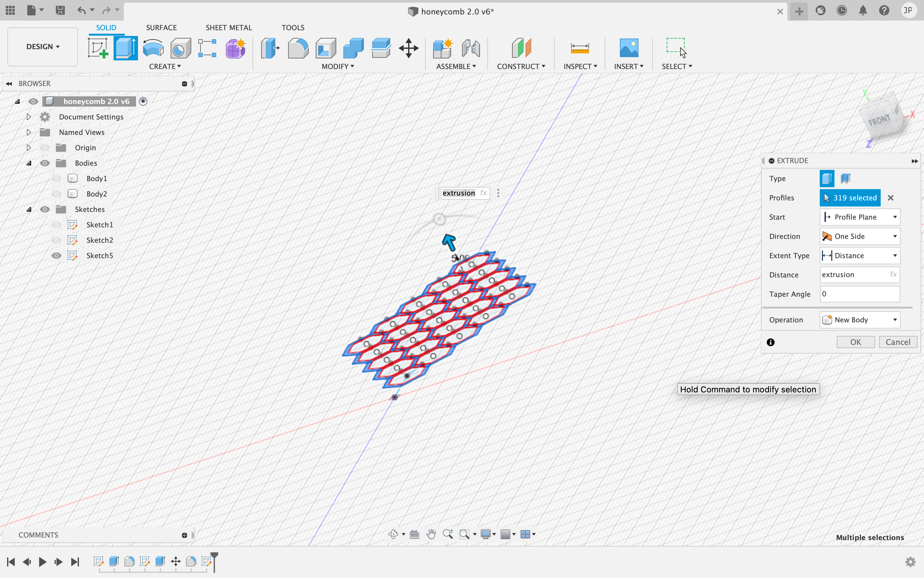
Task: Toggle visibility of Body2
Action: (x=56, y=194)
